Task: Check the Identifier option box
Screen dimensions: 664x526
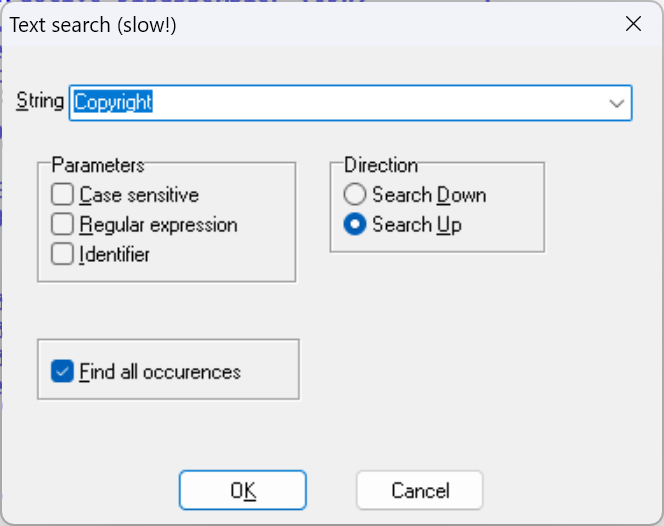Action: click(x=63, y=254)
